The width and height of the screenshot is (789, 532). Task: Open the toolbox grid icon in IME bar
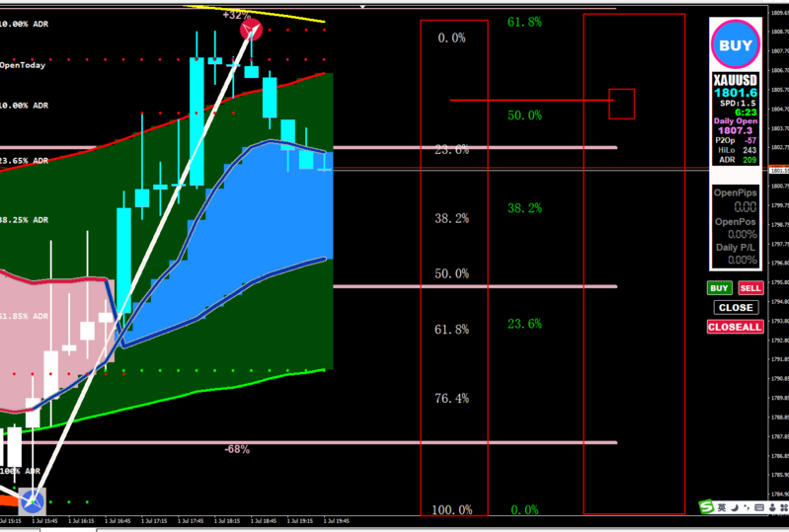(x=784, y=508)
